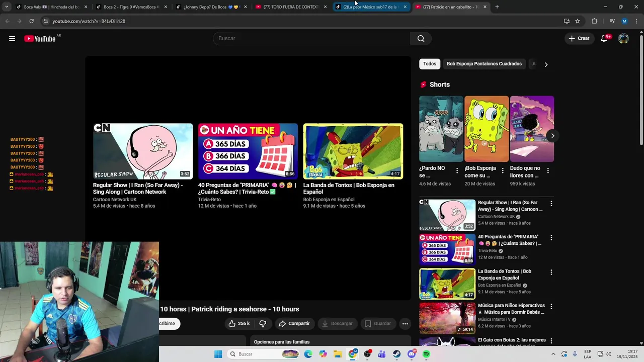644x362 pixels.
Task: Open Spotify from taskbar
Action: (x=426, y=354)
